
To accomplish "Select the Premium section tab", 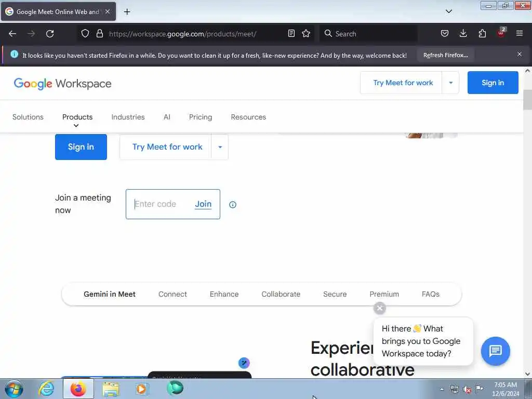I will (384, 294).
